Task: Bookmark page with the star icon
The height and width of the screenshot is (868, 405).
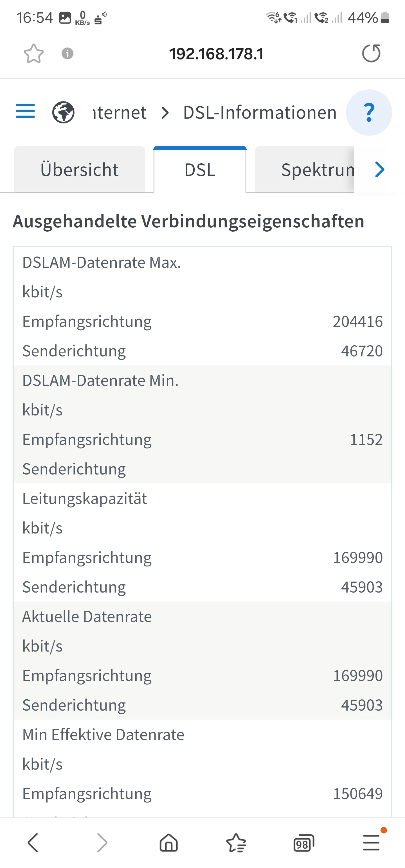Action: (34, 54)
